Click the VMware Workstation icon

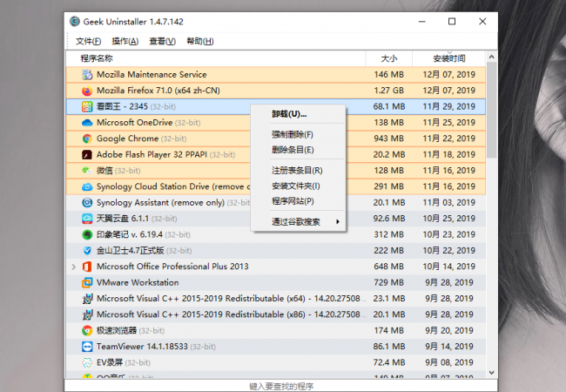pyautogui.click(x=87, y=282)
